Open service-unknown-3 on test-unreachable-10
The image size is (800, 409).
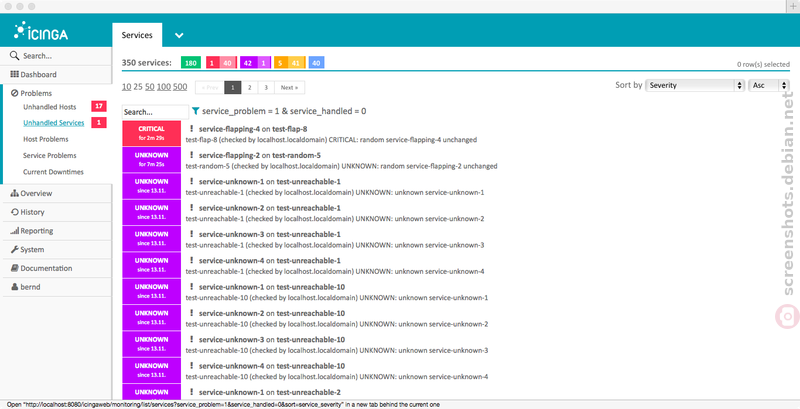coord(272,340)
